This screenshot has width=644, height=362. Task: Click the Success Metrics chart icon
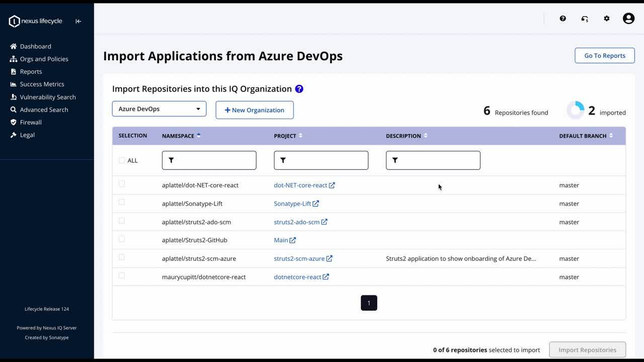click(14, 84)
